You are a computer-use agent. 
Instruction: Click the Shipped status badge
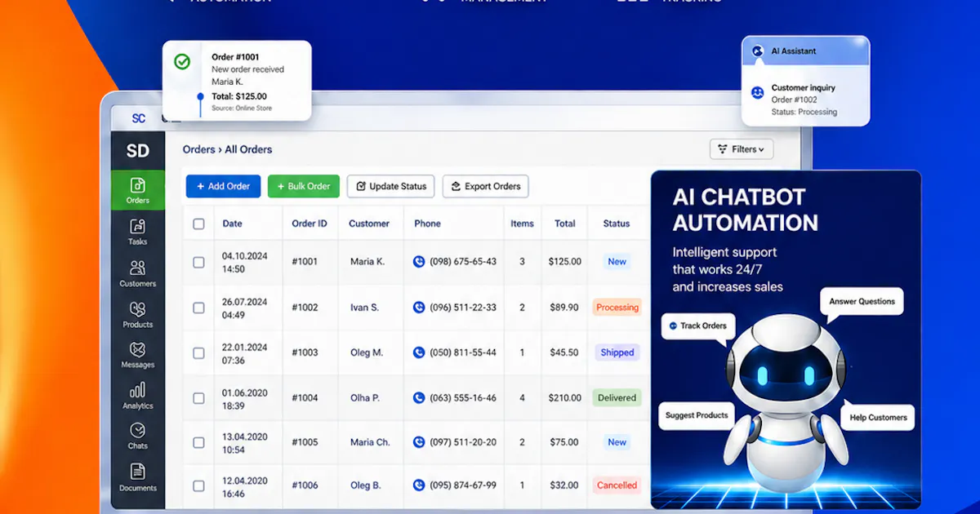click(617, 352)
